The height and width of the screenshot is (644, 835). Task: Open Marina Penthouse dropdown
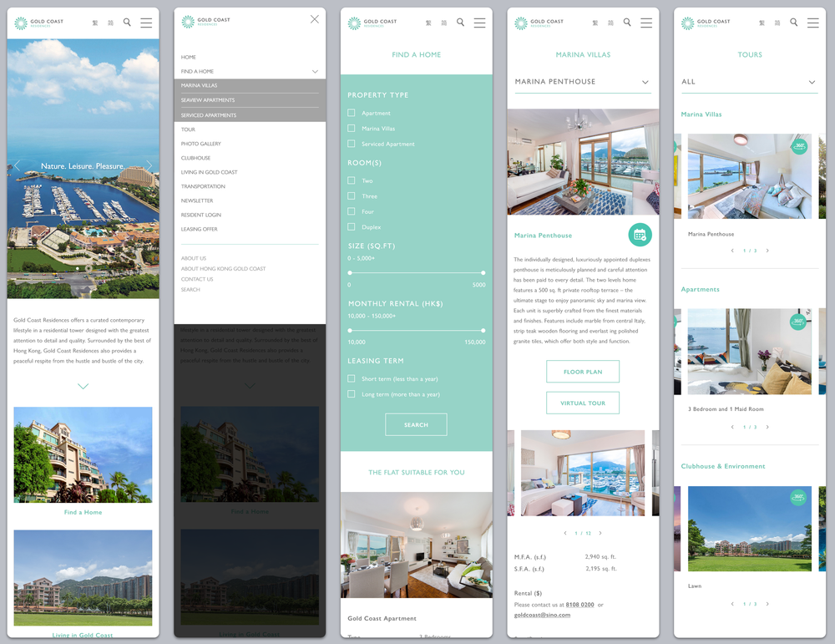(x=583, y=82)
